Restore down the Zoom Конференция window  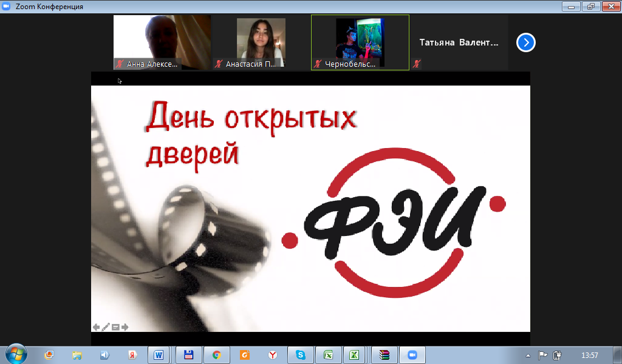click(x=591, y=6)
